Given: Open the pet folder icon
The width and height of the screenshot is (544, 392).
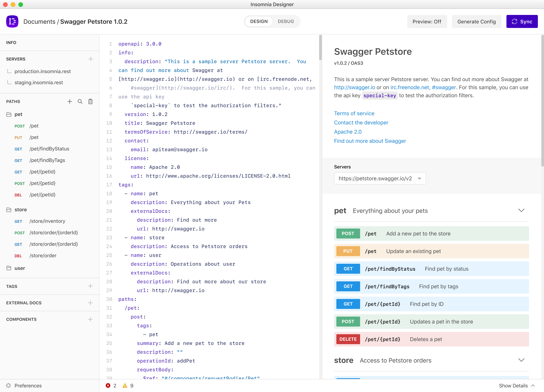Looking at the screenshot, I should [x=9, y=114].
